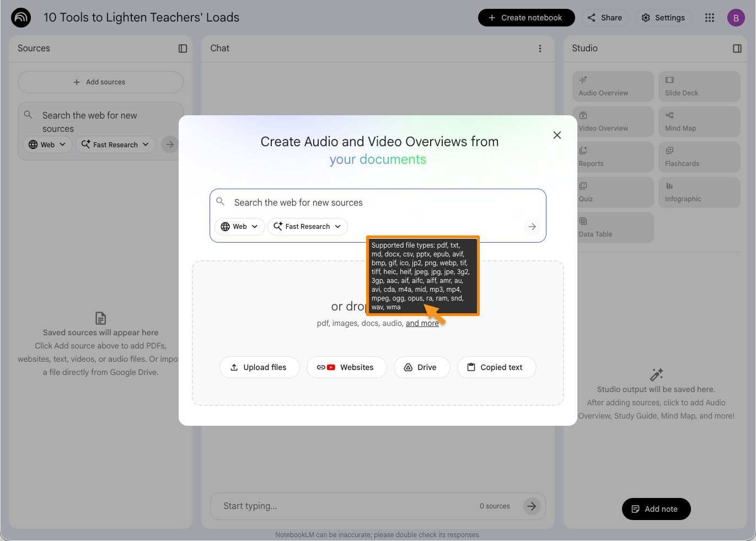This screenshot has width=756, height=541.
Task: Open the Chat panel three-dot menu
Action: 540,49
